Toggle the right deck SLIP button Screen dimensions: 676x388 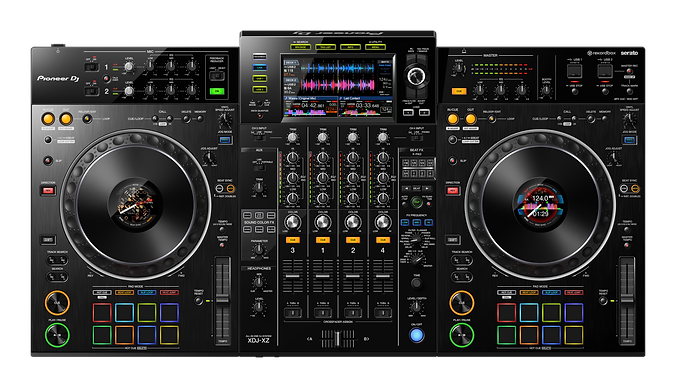[452, 160]
